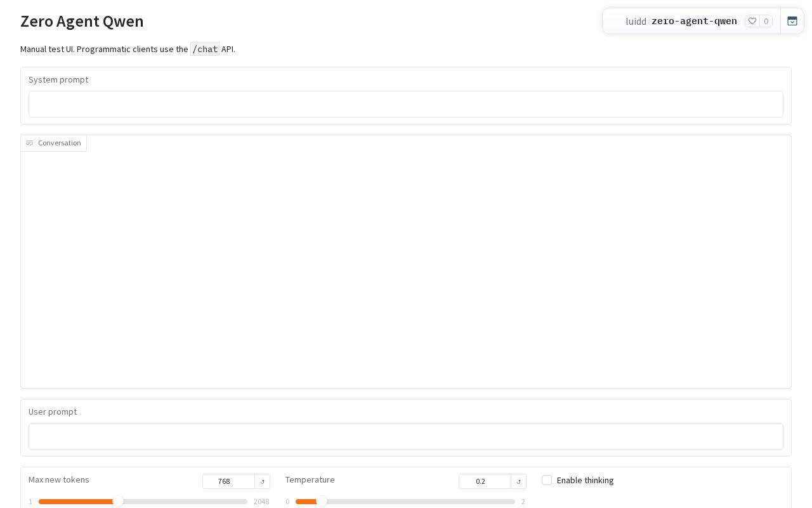Click the Max new tokens slider handle

point(118,502)
